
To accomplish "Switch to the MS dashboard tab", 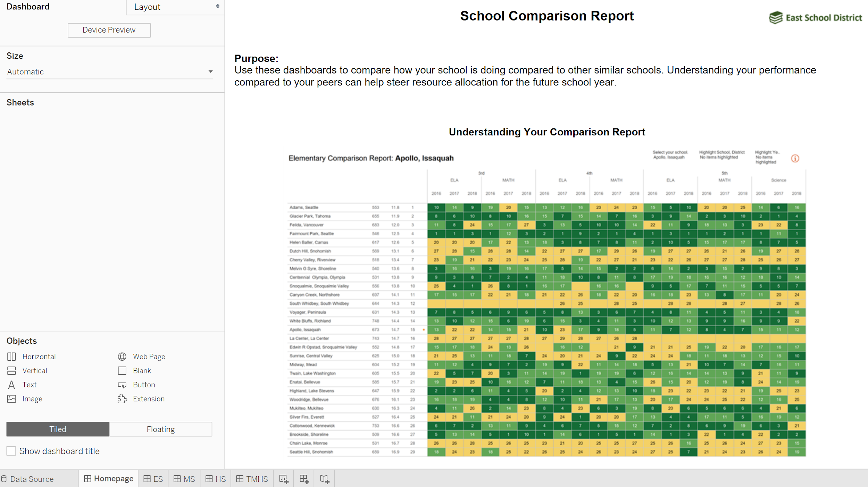I will click(x=184, y=479).
